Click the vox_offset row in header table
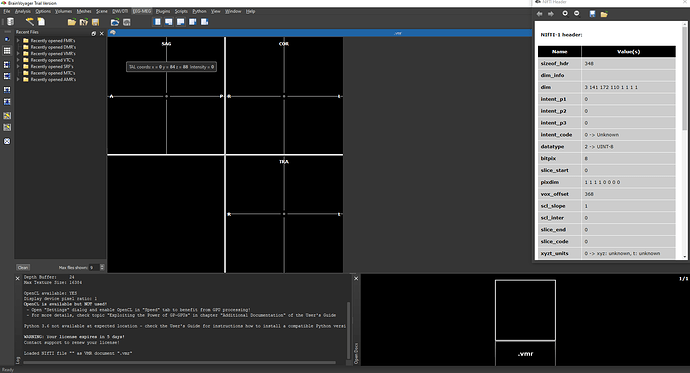Image resolution: width=690 pixels, height=373 pixels. 607,194
